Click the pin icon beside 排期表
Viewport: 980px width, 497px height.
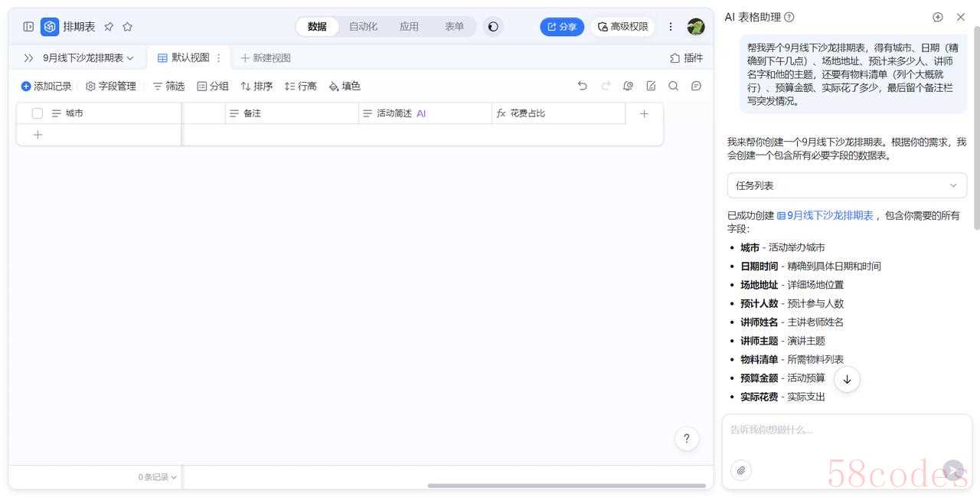(109, 27)
